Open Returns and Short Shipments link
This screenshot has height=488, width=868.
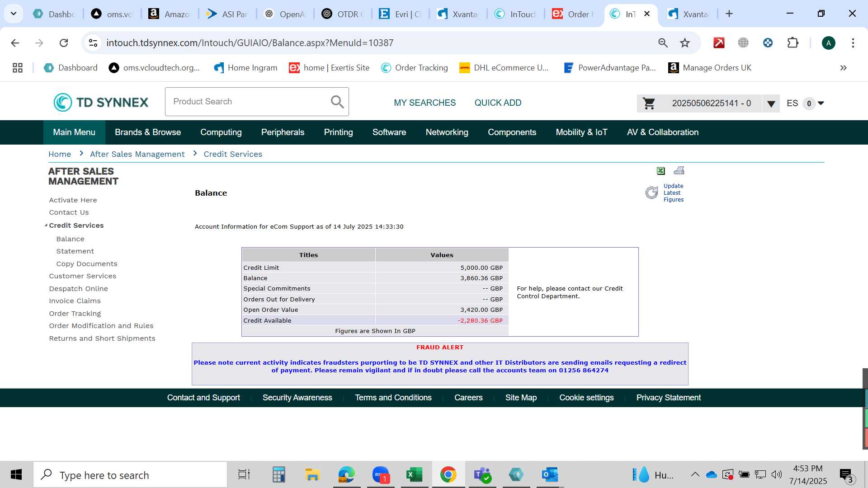[x=102, y=338]
